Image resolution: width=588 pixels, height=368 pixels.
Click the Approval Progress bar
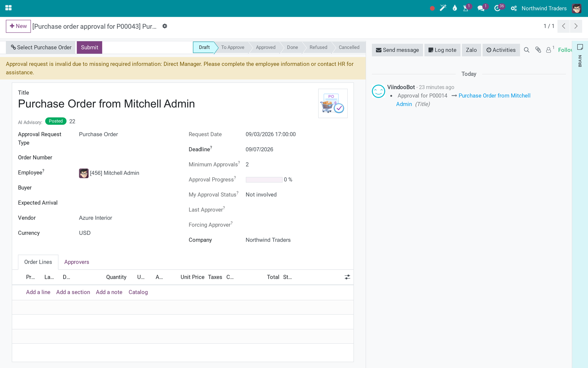(264, 180)
